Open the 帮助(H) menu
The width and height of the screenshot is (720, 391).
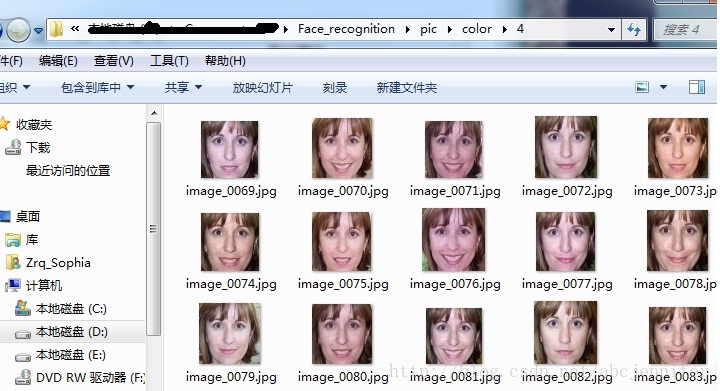(225, 61)
